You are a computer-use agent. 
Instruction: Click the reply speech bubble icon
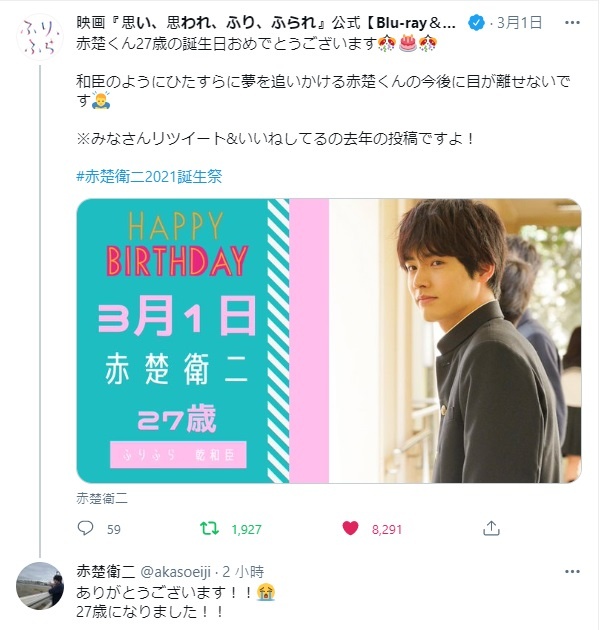(85, 528)
